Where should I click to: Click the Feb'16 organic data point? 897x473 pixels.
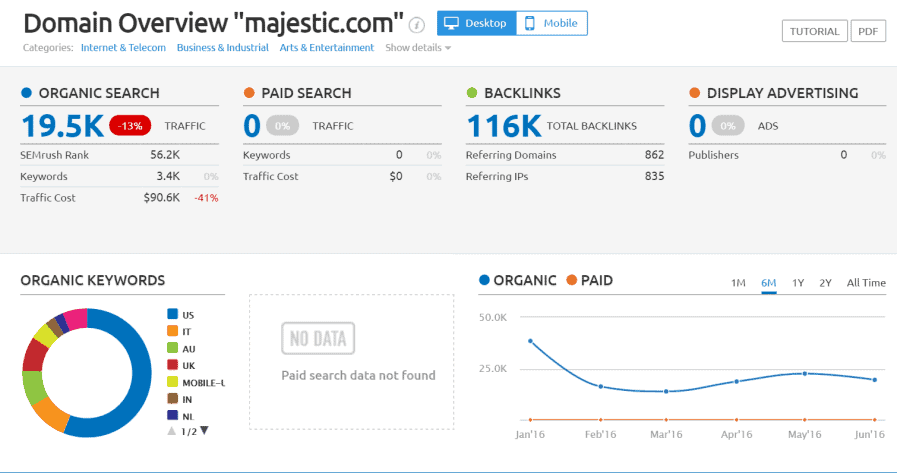pos(601,387)
